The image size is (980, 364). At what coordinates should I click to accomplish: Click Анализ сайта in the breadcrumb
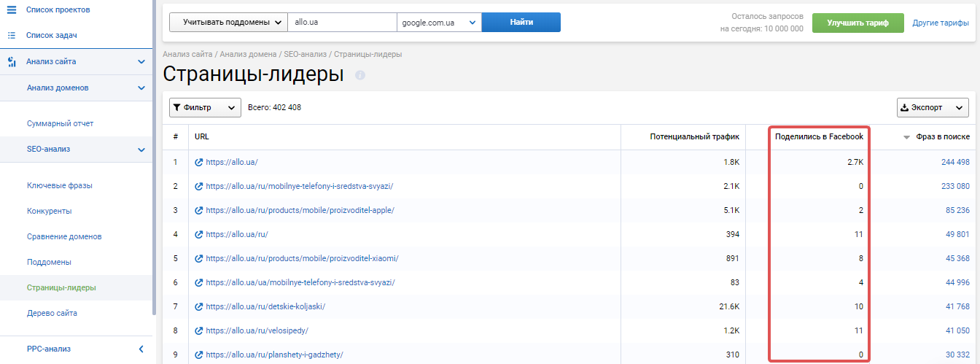point(187,54)
